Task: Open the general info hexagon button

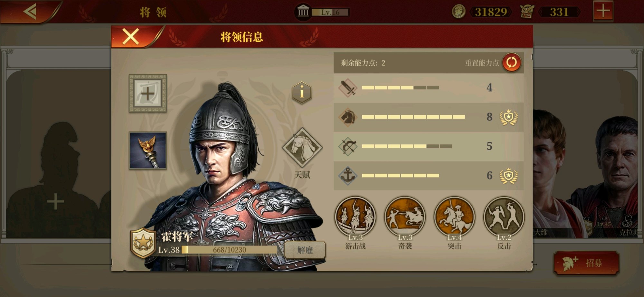Action: pos(302,93)
